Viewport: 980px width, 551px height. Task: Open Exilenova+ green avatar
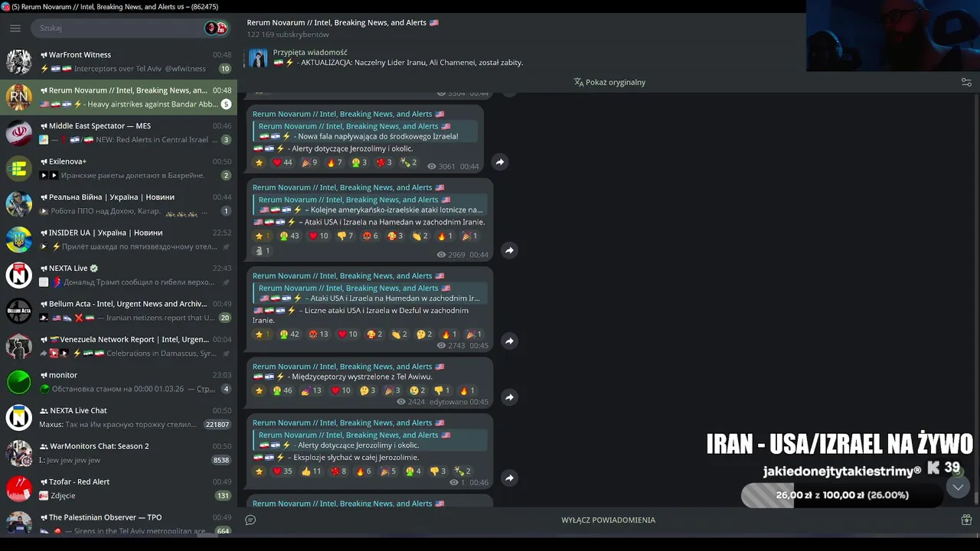point(18,168)
